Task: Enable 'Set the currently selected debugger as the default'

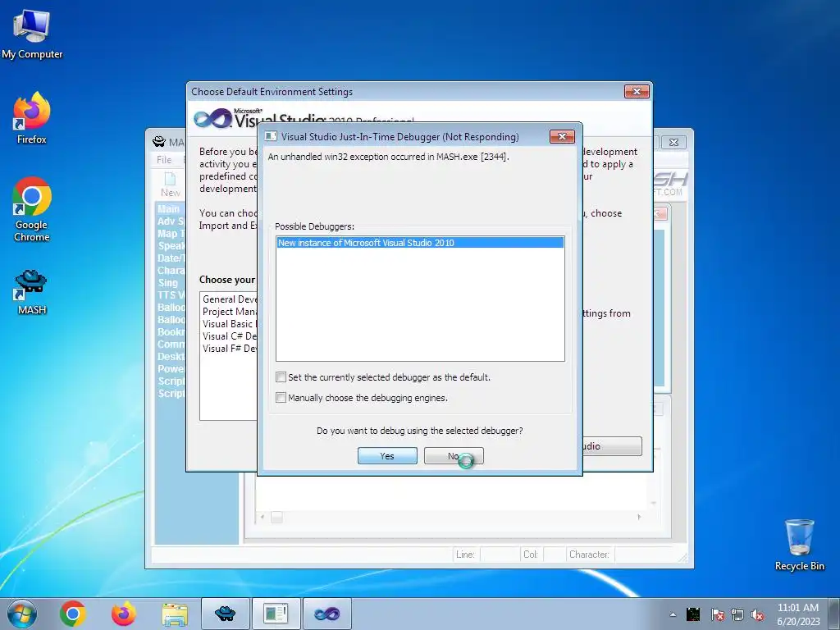Action: [281, 377]
